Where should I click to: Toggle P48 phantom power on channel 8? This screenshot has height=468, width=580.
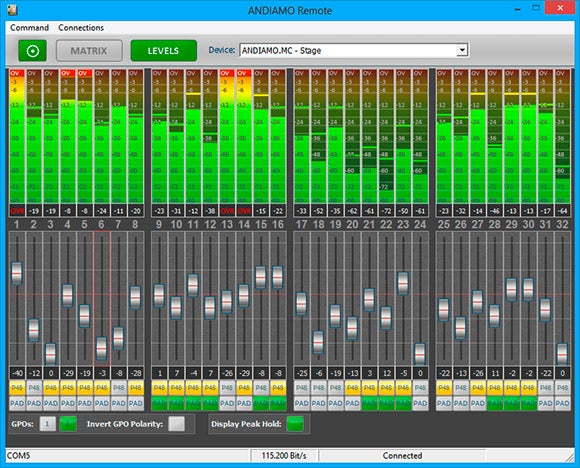[136, 388]
